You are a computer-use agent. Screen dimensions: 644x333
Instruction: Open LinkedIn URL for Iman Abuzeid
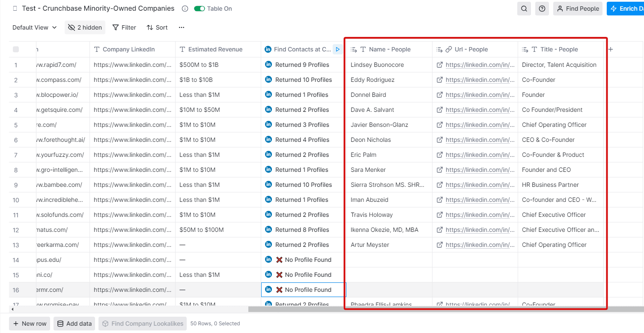[480, 200]
